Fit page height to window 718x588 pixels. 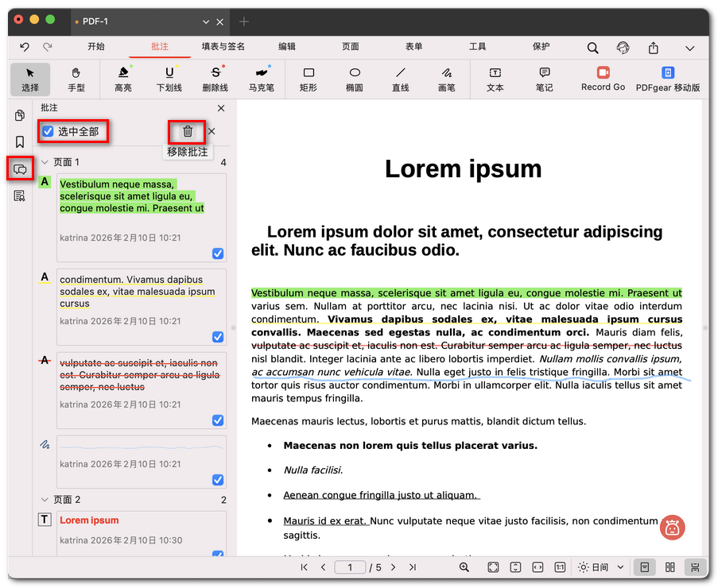tap(515, 567)
